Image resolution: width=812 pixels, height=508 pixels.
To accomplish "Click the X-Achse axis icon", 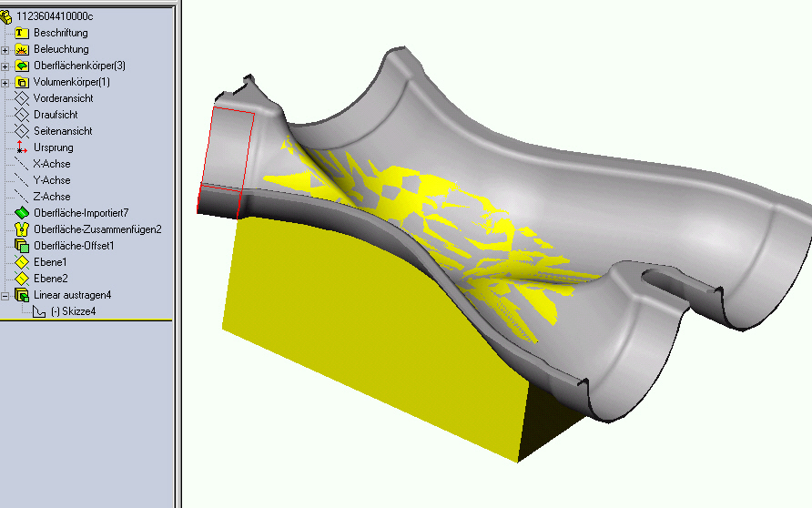I will coord(21,164).
